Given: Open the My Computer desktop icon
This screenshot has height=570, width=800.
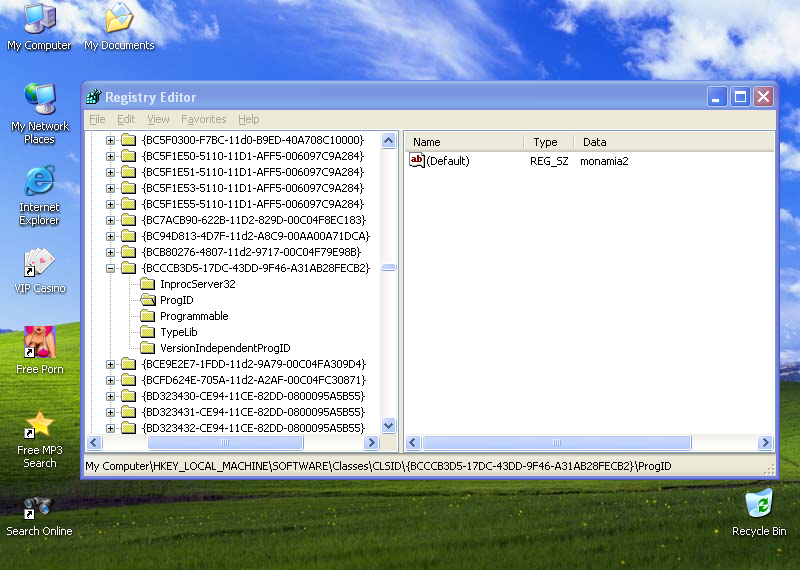Looking at the screenshot, I should 40,18.
